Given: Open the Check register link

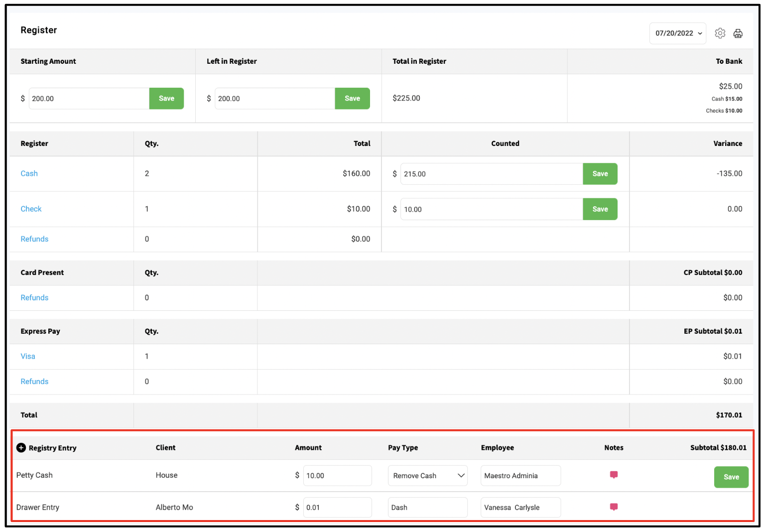Looking at the screenshot, I should tap(31, 209).
